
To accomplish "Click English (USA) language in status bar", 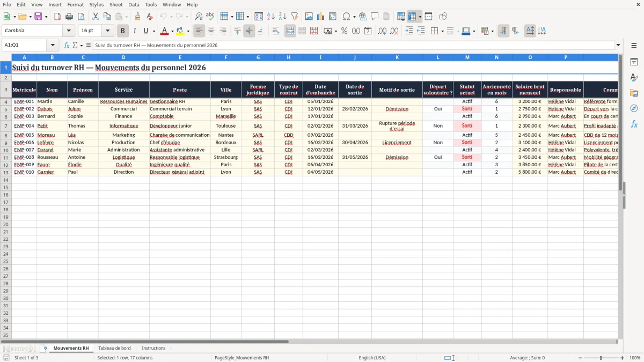I will point(372,358).
